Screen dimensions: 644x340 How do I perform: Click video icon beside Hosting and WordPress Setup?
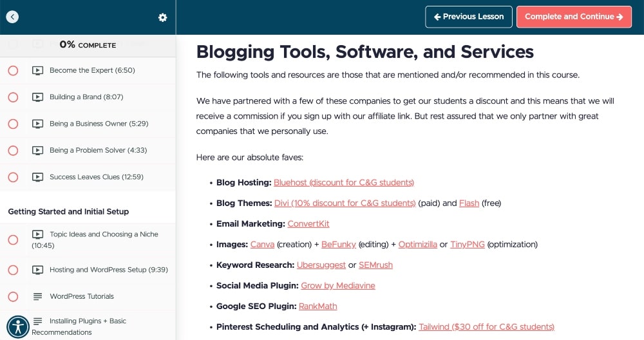(x=37, y=270)
